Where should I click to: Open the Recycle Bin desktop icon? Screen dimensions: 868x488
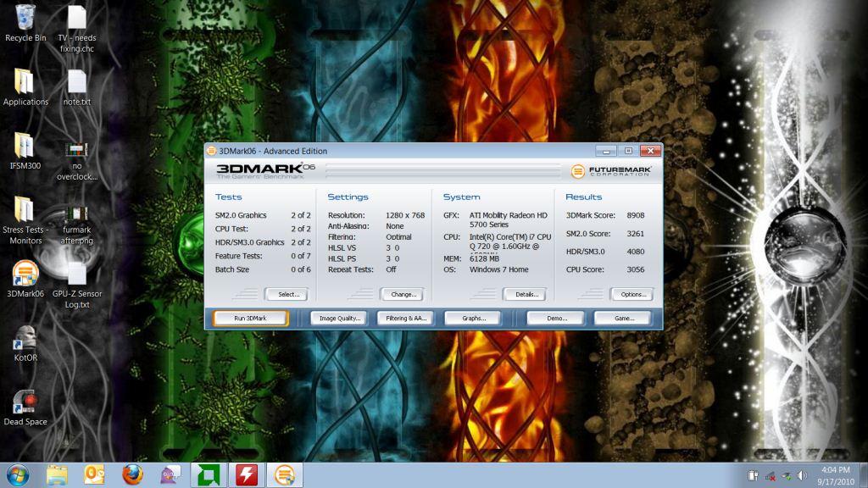tap(25, 22)
